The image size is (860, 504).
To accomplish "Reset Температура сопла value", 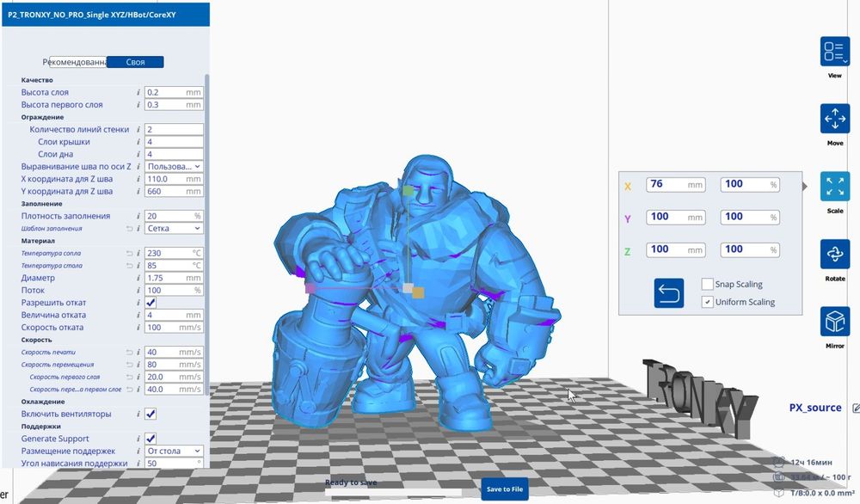I will pyautogui.click(x=130, y=254).
